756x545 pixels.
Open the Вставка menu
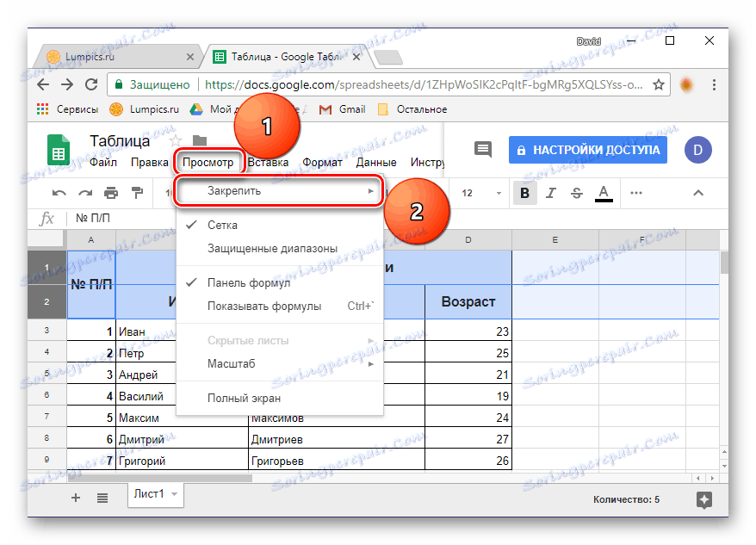tap(268, 163)
